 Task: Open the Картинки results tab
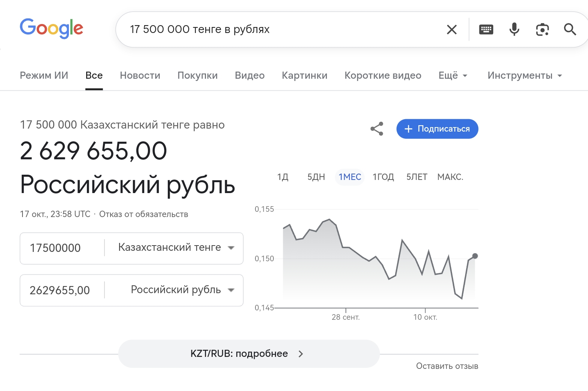point(304,76)
